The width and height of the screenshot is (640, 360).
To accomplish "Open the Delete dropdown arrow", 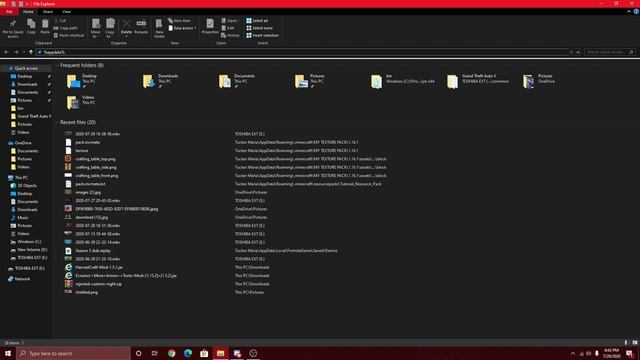I will tap(127, 36).
